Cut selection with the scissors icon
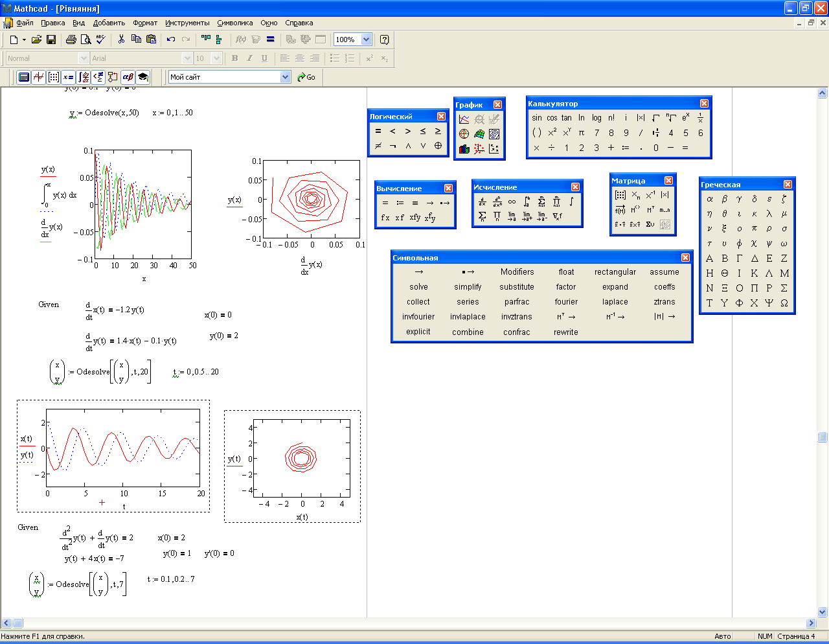 click(x=121, y=40)
